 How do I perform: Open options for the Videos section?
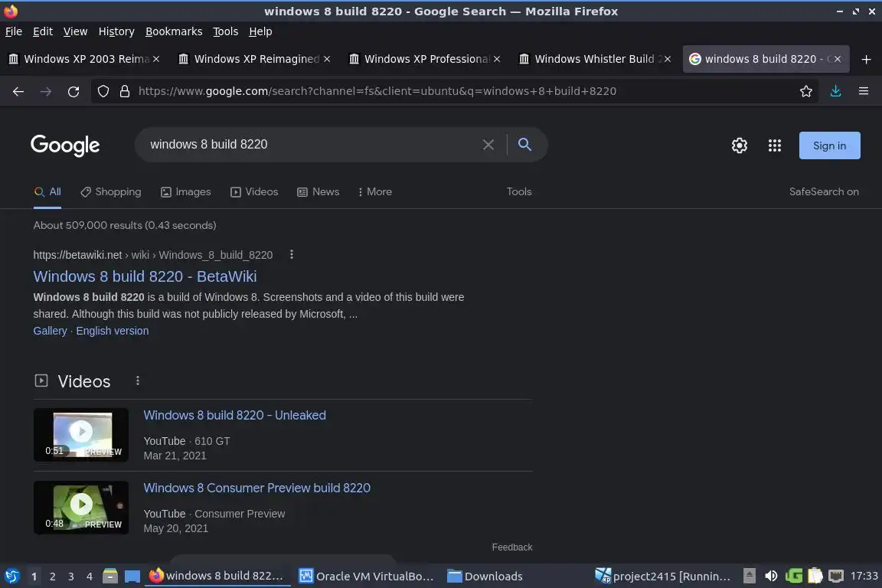[x=137, y=381]
